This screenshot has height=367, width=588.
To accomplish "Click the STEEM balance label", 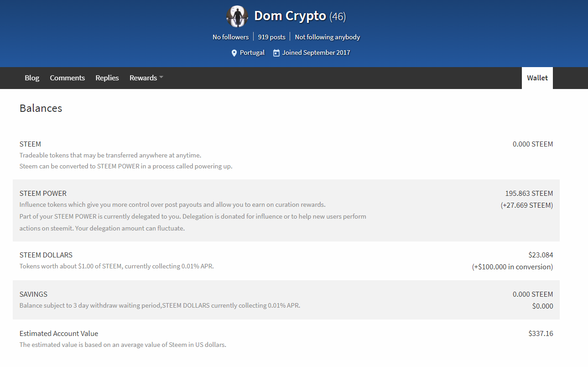I will (30, 144).
